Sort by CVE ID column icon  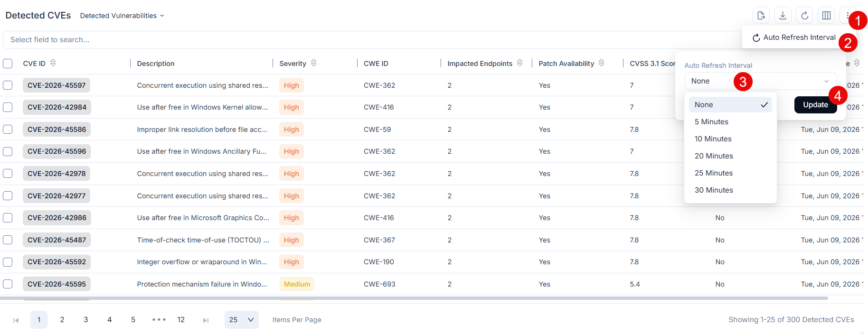[x=53, y=63]
